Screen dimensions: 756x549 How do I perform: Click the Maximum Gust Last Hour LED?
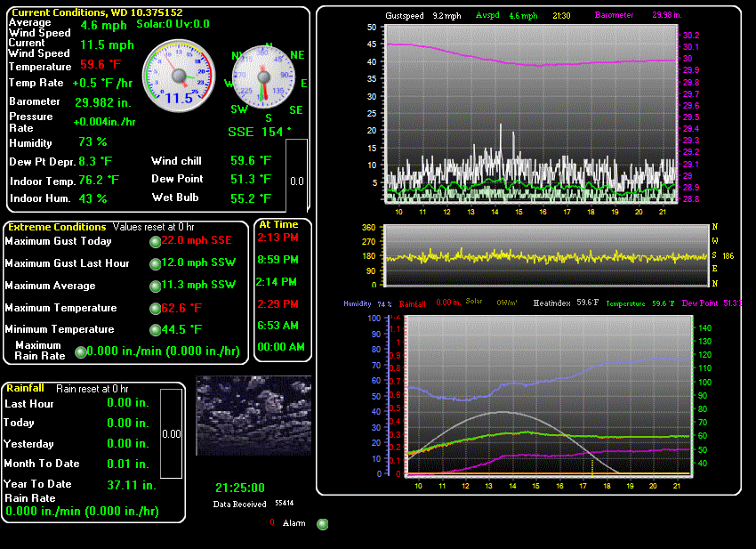click(x=155, y=264)
